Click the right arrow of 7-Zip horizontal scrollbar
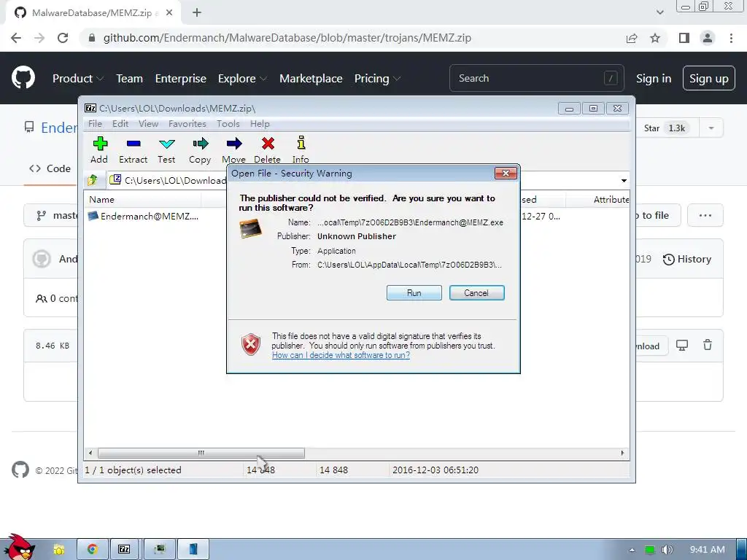 tap(622, 453)
